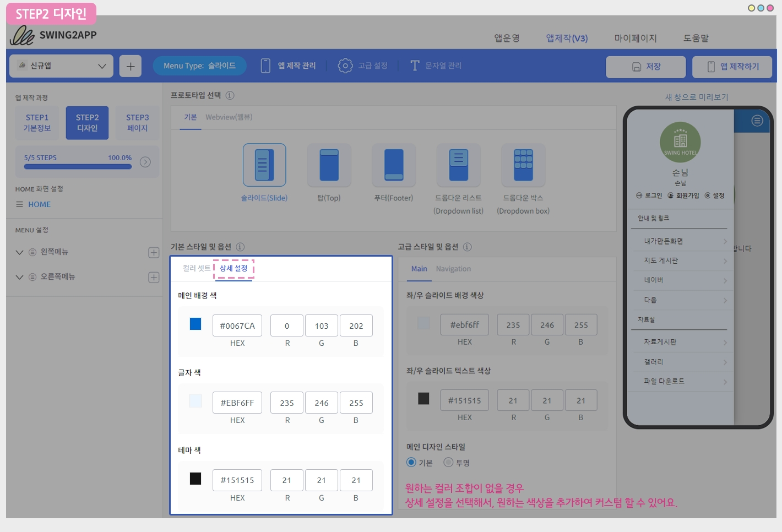Add item to 왼쪽메뉴 with plus icon

pos(154,252)
